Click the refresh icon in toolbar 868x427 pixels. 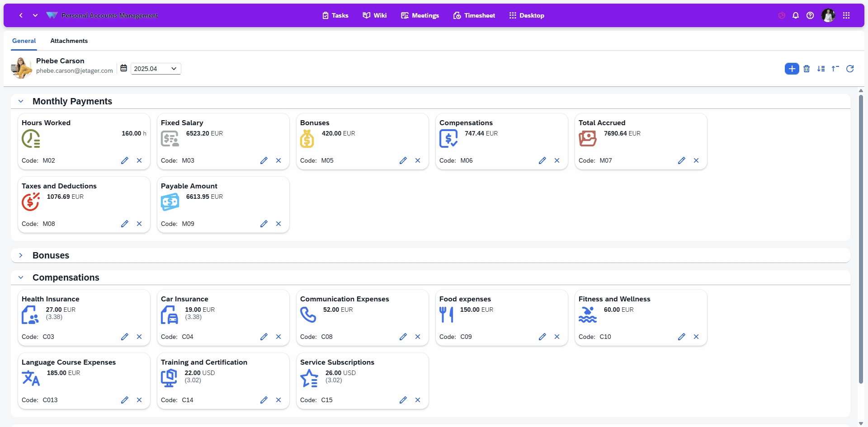[x=850, y=69]
